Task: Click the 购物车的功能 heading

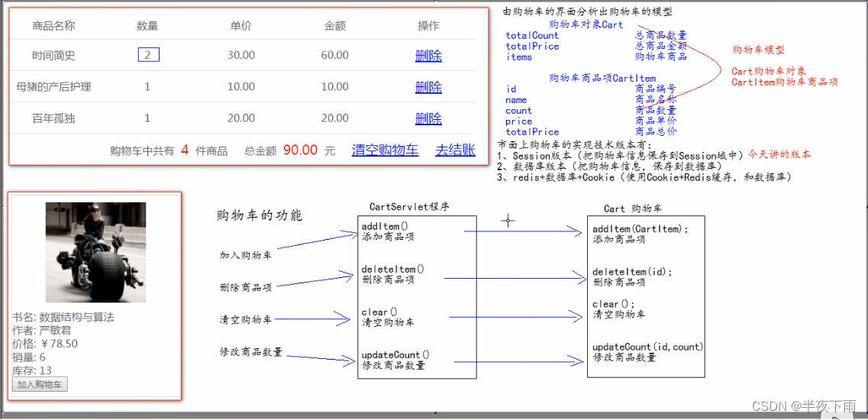Action: click(260, 216)
